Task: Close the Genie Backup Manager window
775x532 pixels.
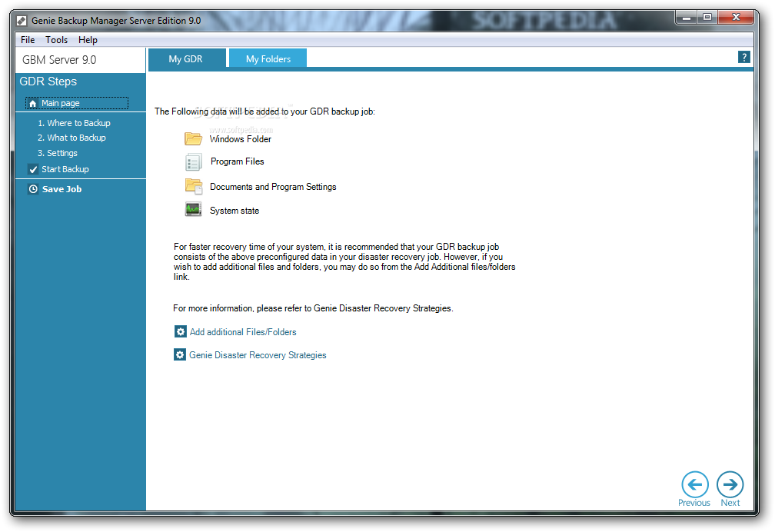Action: pos(736,18)
